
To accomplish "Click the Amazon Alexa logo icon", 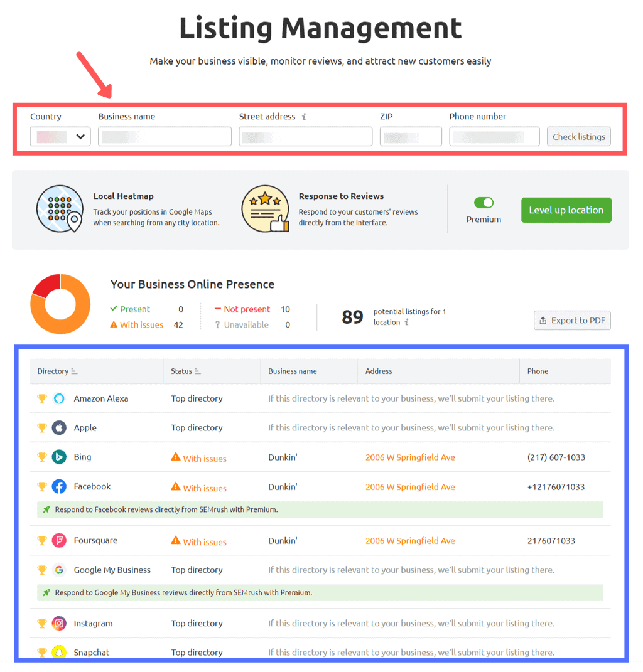I will pos(59,398).
